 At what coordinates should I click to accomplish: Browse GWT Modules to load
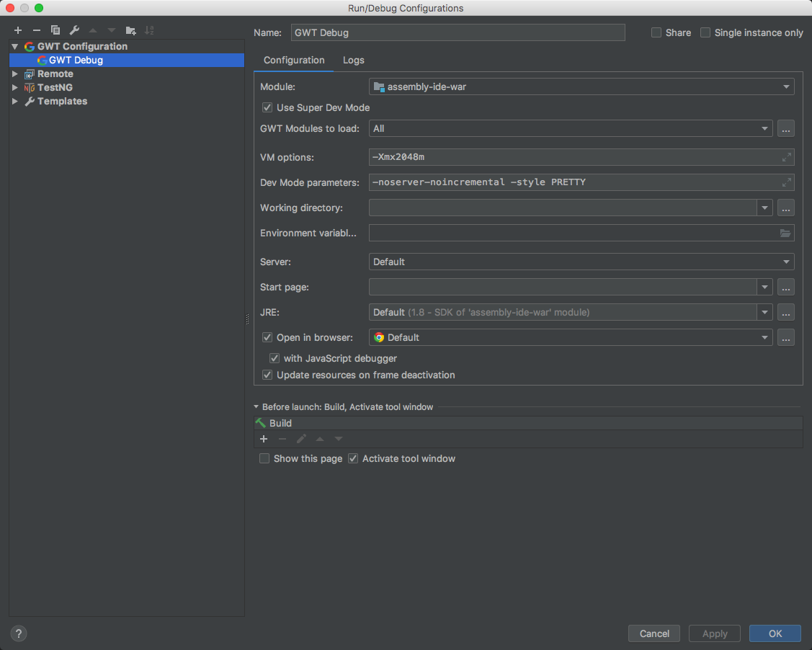785,128
